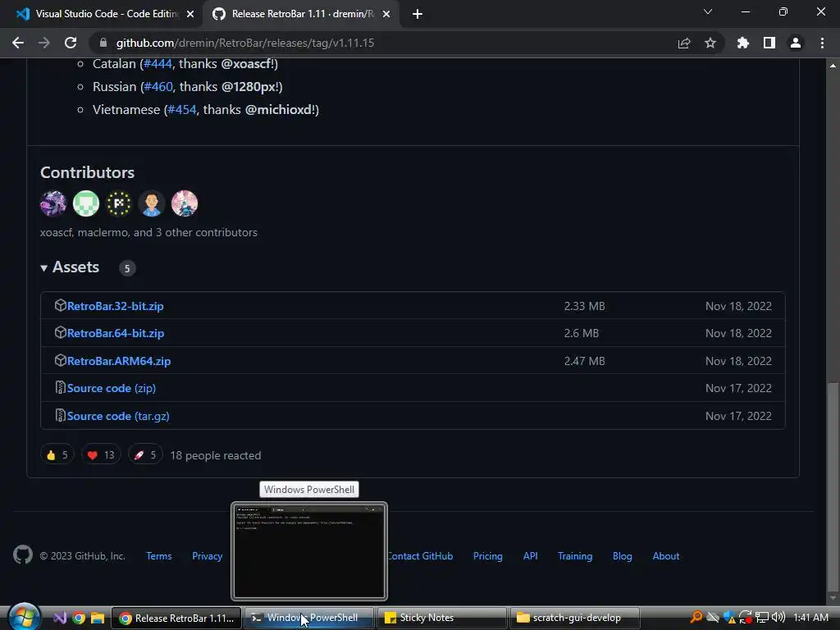840x630 pixels.
Task: Open pull request link #460
Action: 158,87
